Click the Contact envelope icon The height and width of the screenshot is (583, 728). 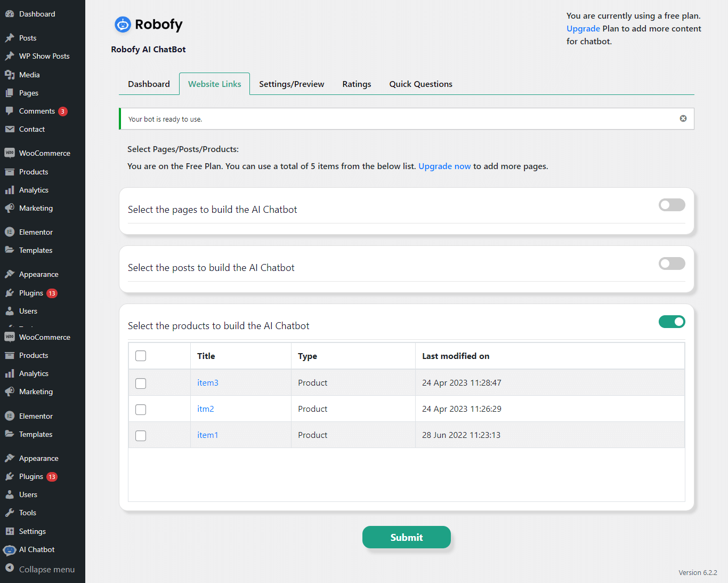pyautogui.click(x=10, y=129)
